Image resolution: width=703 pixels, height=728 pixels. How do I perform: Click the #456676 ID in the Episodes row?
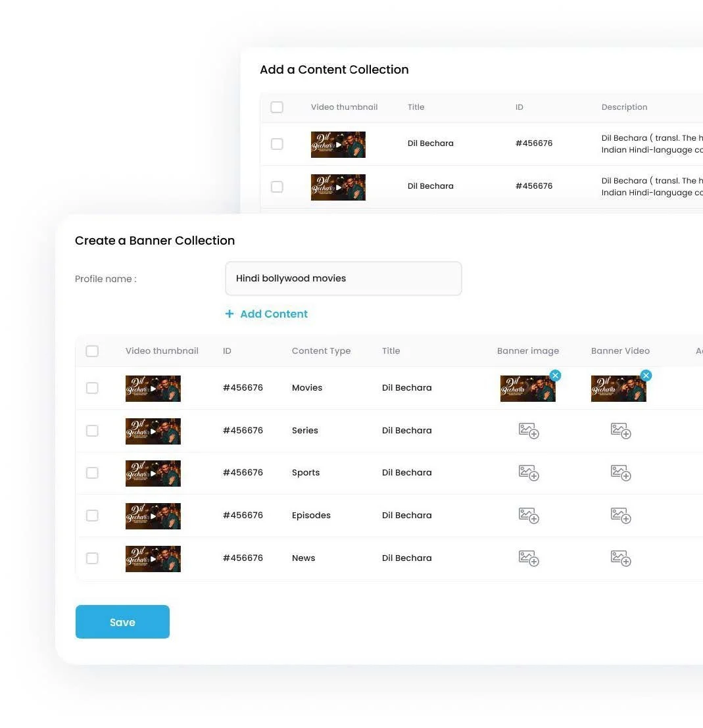point(243,516)
